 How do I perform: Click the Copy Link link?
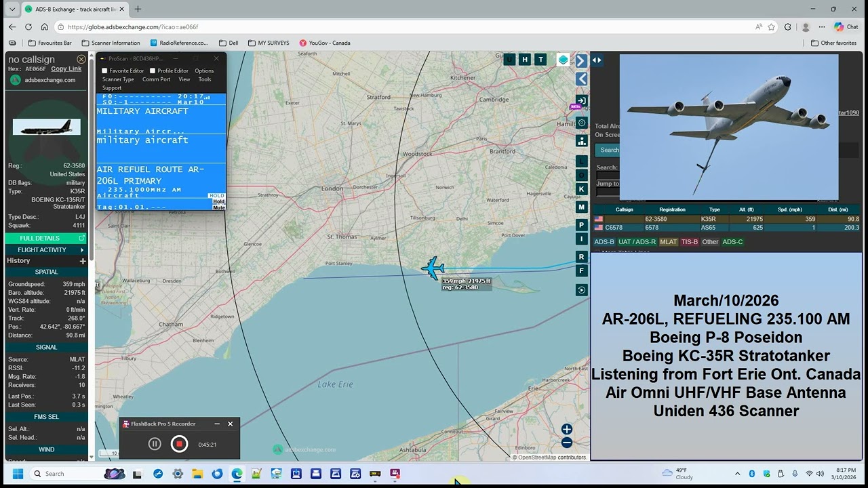pos(66,68)
